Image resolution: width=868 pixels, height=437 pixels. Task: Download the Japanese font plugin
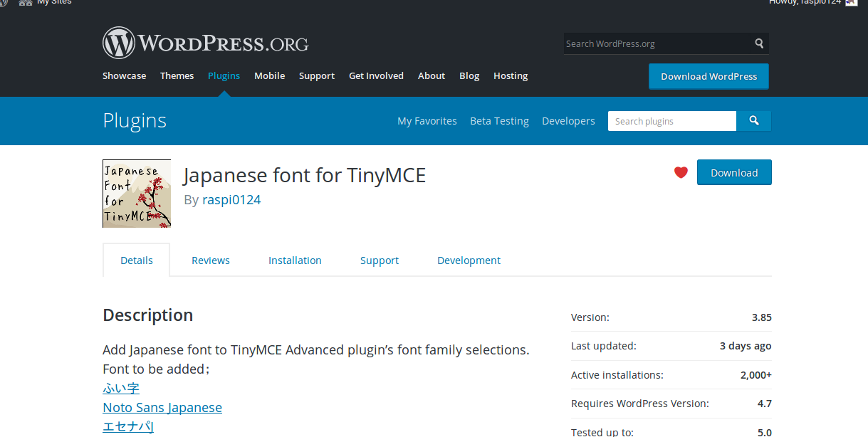[x=734, y=172]
